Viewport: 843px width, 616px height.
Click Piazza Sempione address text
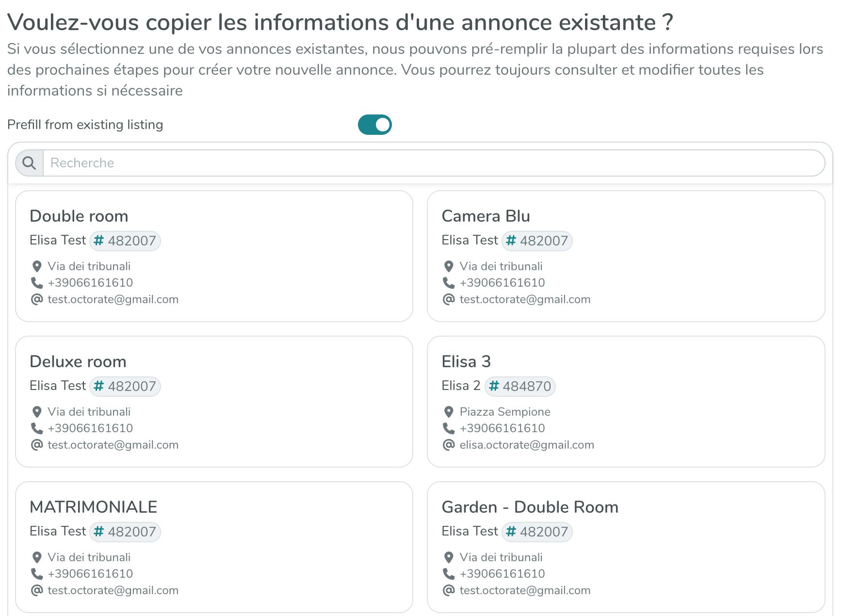coord(505,412)
